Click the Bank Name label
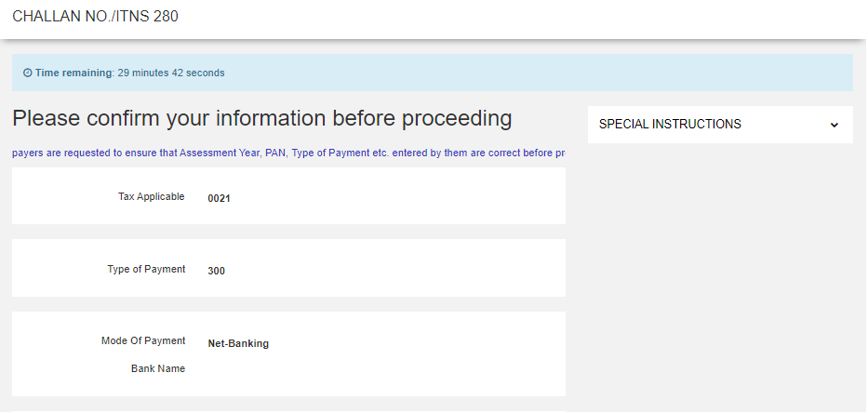 [158, 368]
